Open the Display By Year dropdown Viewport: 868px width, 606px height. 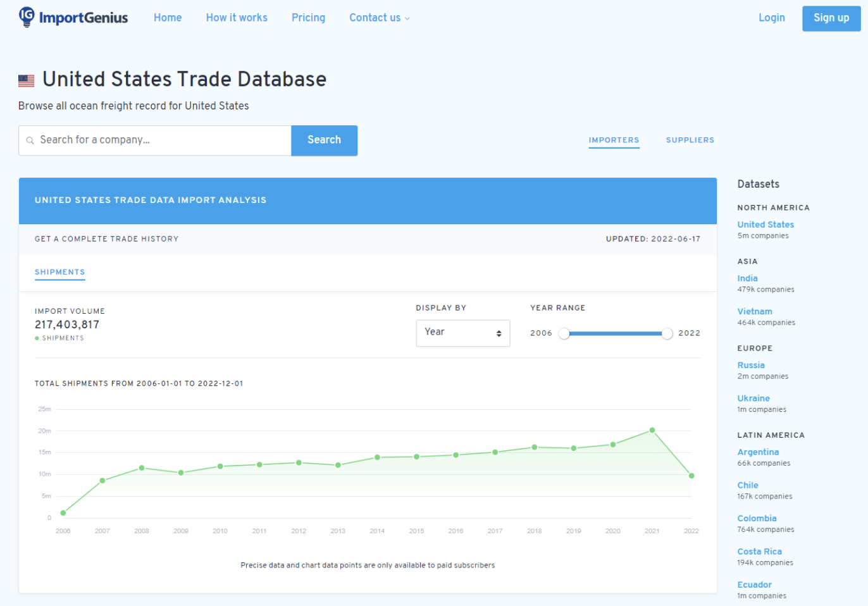[463, 333]
